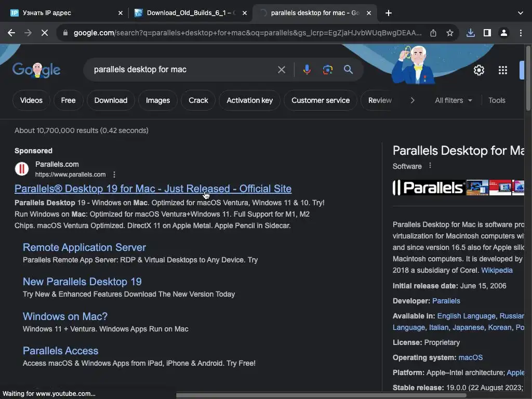The image size is (532, 399).
Task: Click the Korean language link
Action: [x=499, y=327]
